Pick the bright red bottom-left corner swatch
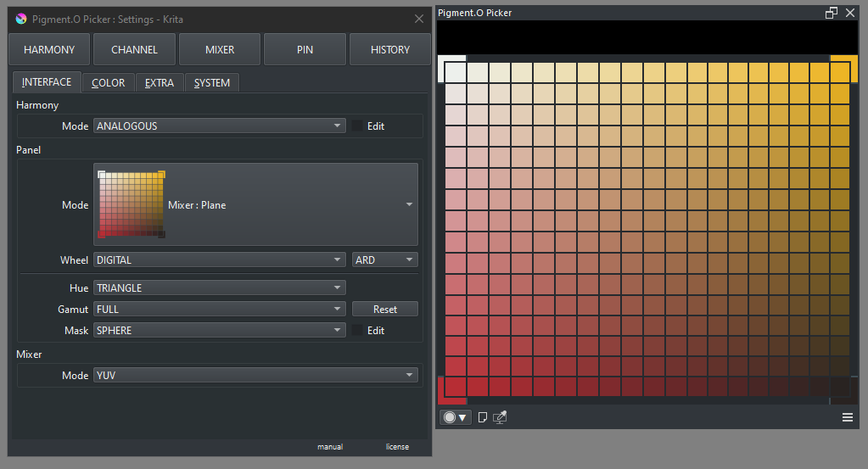Screen dimensions: 868x469 point(456,387)
